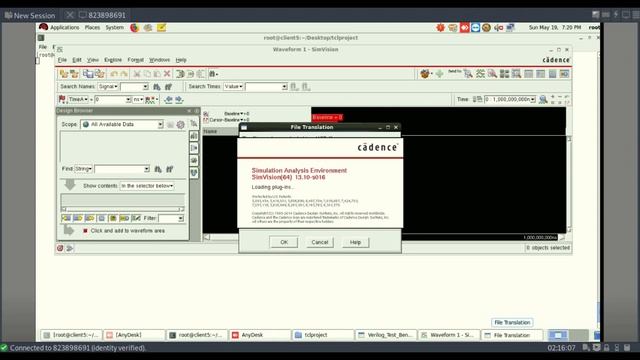Open the Windows menu in SimVision

(159, 60)
